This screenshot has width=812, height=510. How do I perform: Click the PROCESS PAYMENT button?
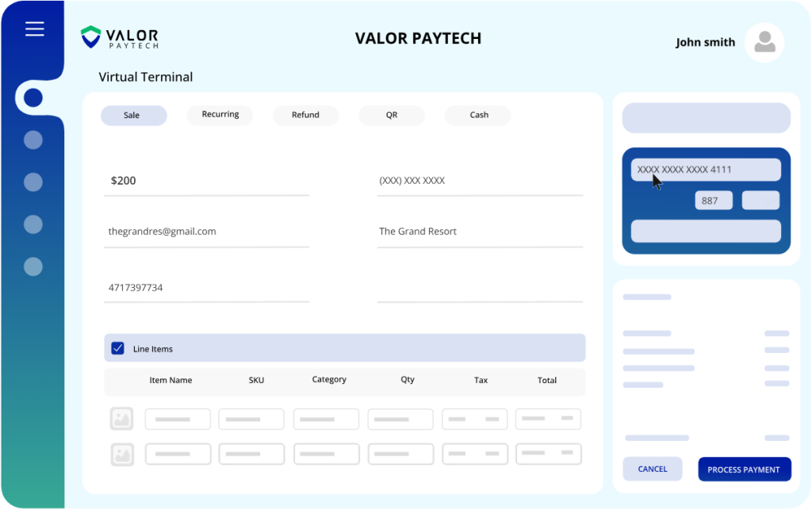[744, 469]
